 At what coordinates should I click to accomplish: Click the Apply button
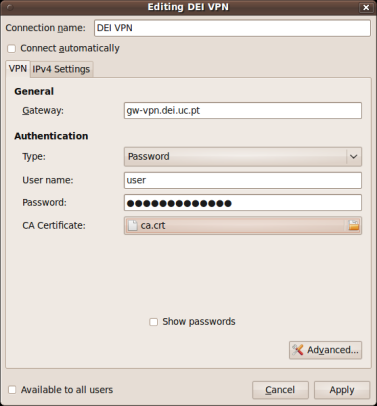(x=342, y=390)
